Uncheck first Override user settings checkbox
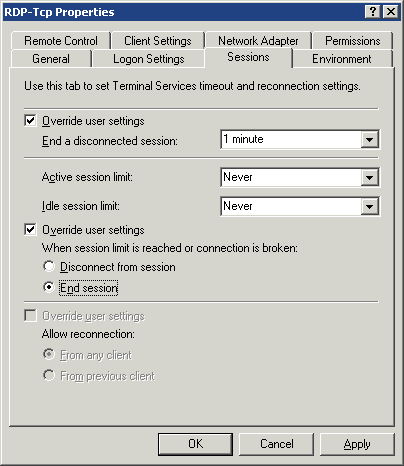This screenshot has width=404, height=466. 30,120
